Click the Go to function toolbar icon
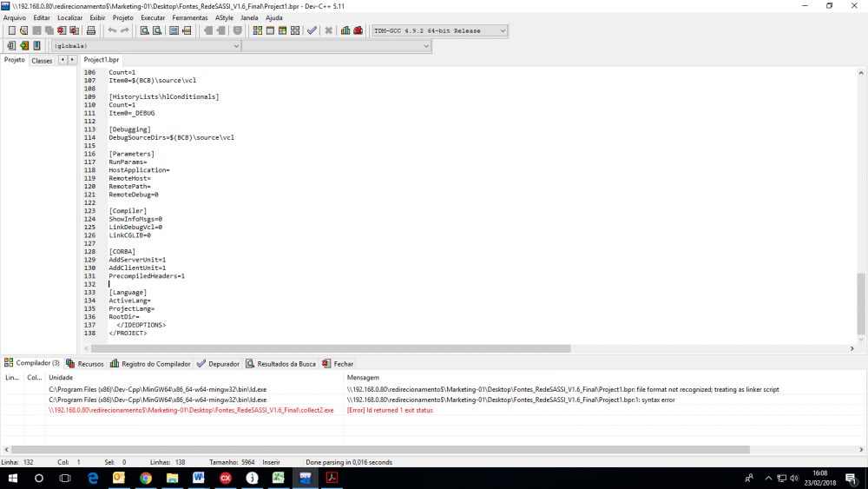 174,30
